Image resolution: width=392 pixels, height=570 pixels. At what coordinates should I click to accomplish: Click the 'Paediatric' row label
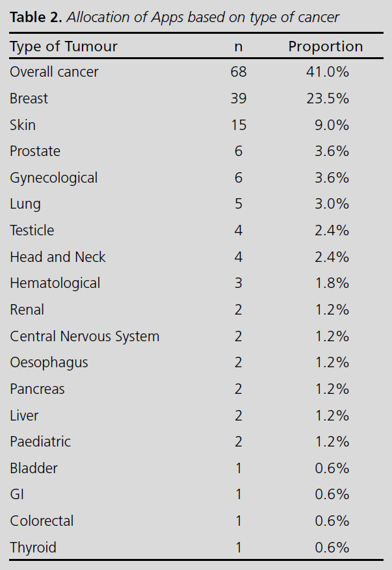(40, 442)
